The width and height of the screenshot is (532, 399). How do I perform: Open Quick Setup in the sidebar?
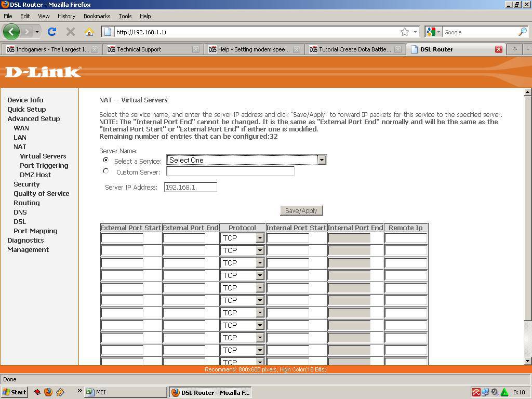[26, 109]
